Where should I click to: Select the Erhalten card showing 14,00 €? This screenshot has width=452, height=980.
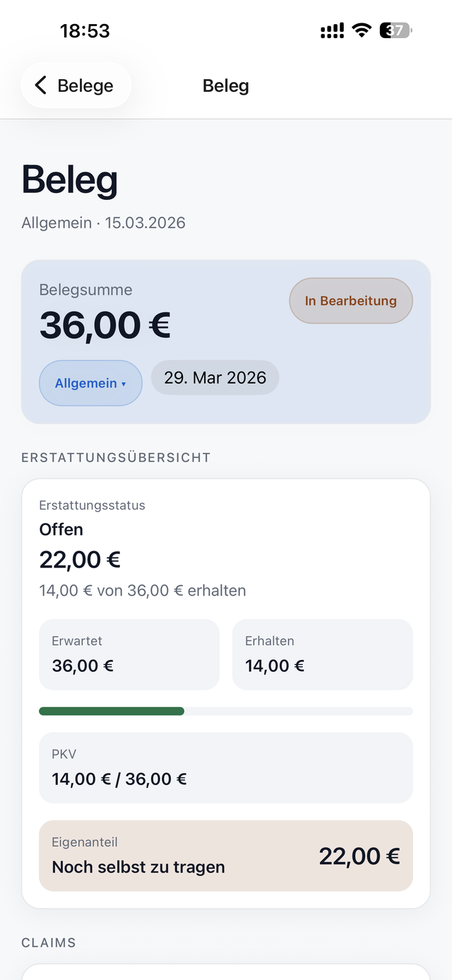click(322, 654)
